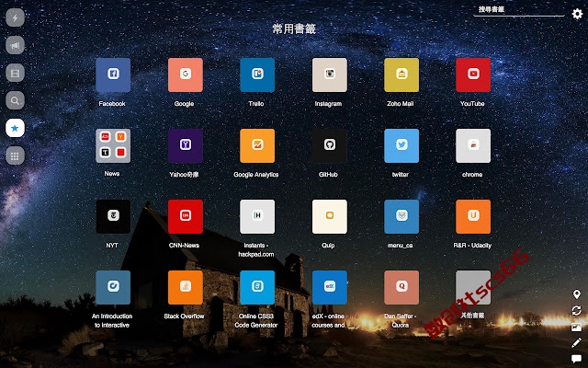Open the CNN-News bookmark tile
588x368 pixels.
[186, 217]
